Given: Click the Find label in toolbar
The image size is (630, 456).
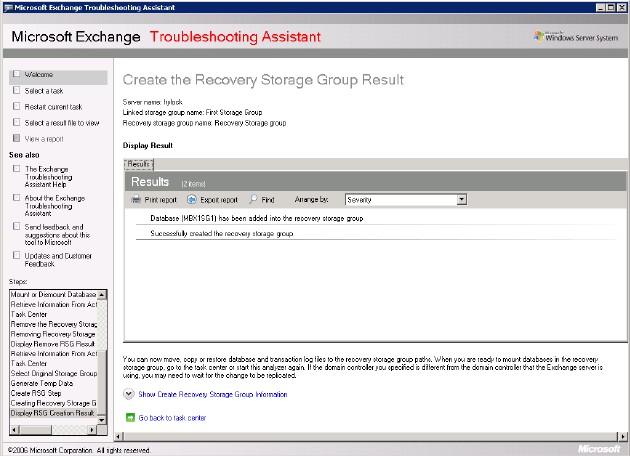Looking at the screenshot, I should [x=268, y=200].
